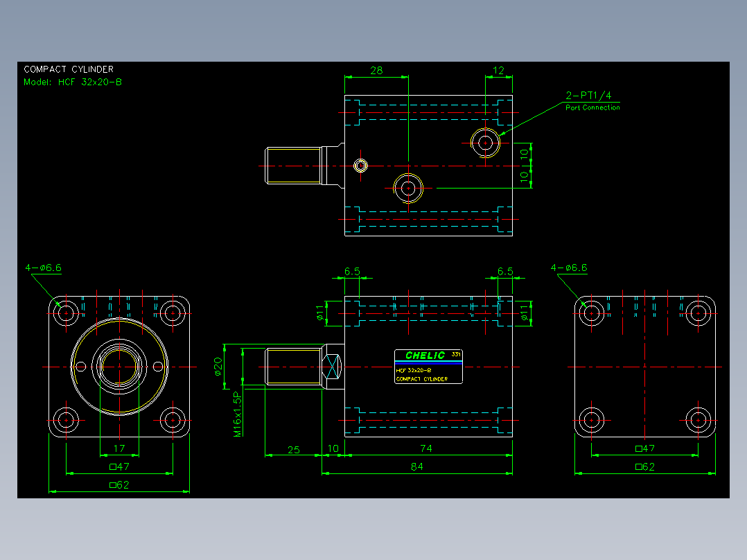This screenshot has width=747, height=560.
Task: Click the white "COMPACT CYLINDER" drawing title
Action: point(69,69)
